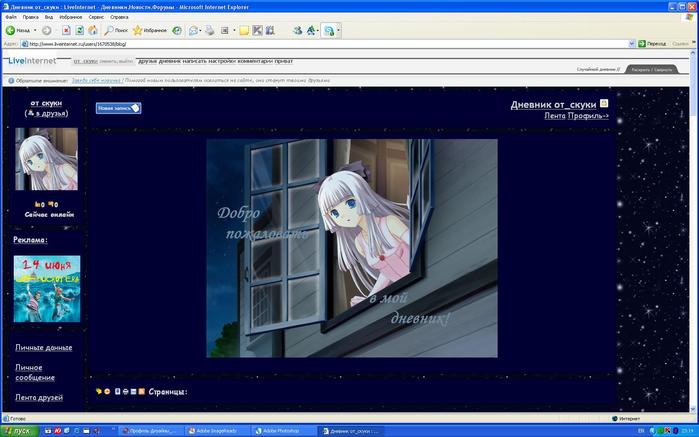This screenshot has width=699, height=437.
Task: Open the Личные данные sidebar link
Action: pyautogui.click(x=44, y=347)
